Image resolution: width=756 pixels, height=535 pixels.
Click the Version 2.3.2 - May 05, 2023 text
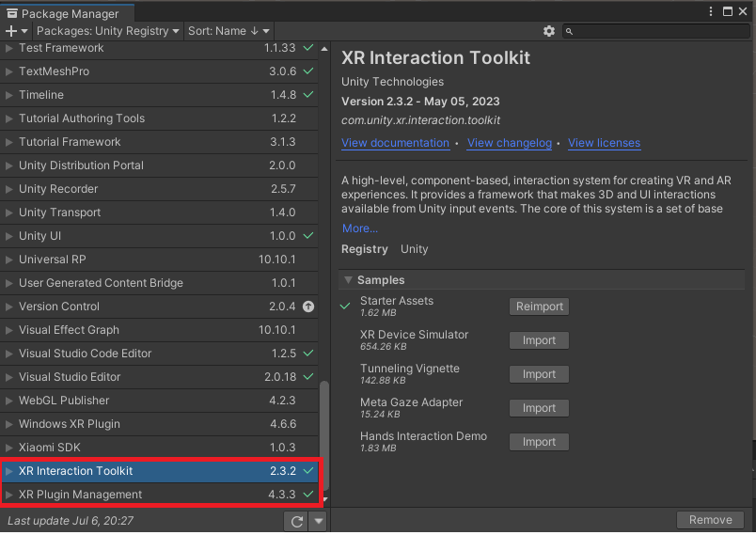420,102
